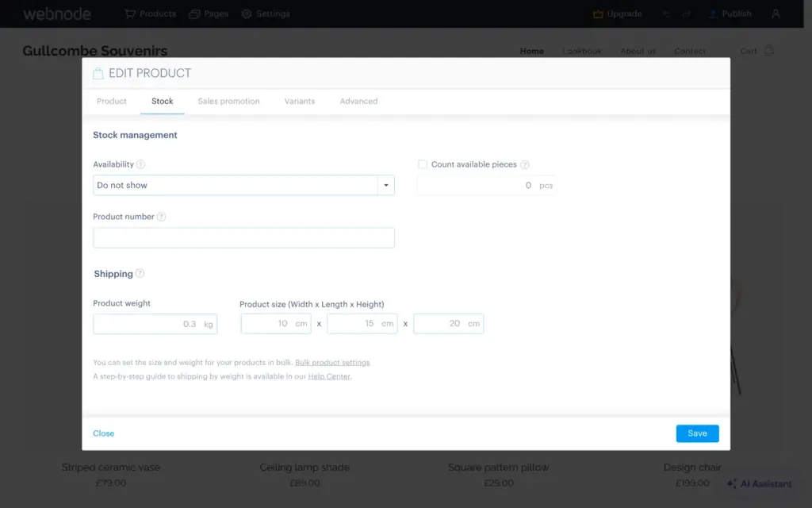This screenshot has width=812, height=508.
Task: Click the Ceiling lamp shade product name
Action: point(304,467)
